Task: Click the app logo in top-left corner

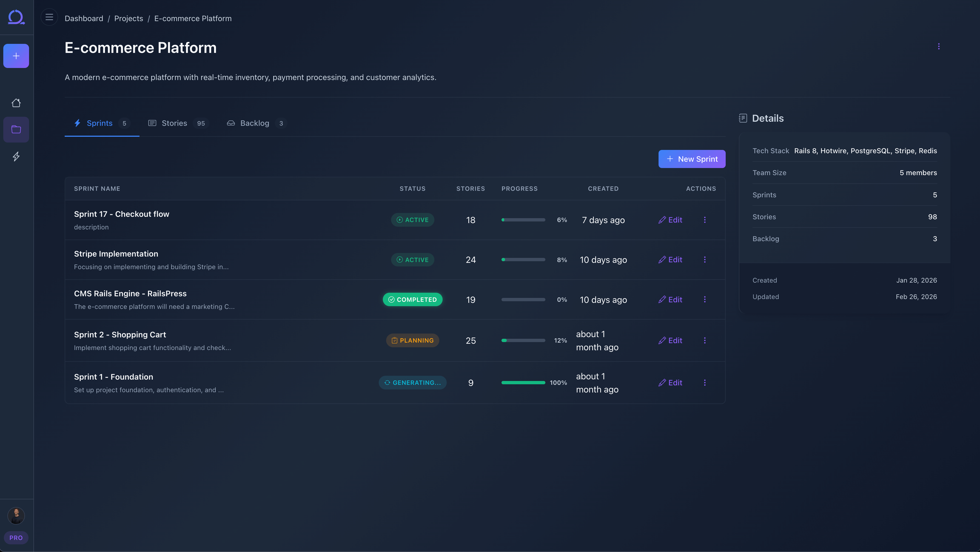Action: pos(16,17)
